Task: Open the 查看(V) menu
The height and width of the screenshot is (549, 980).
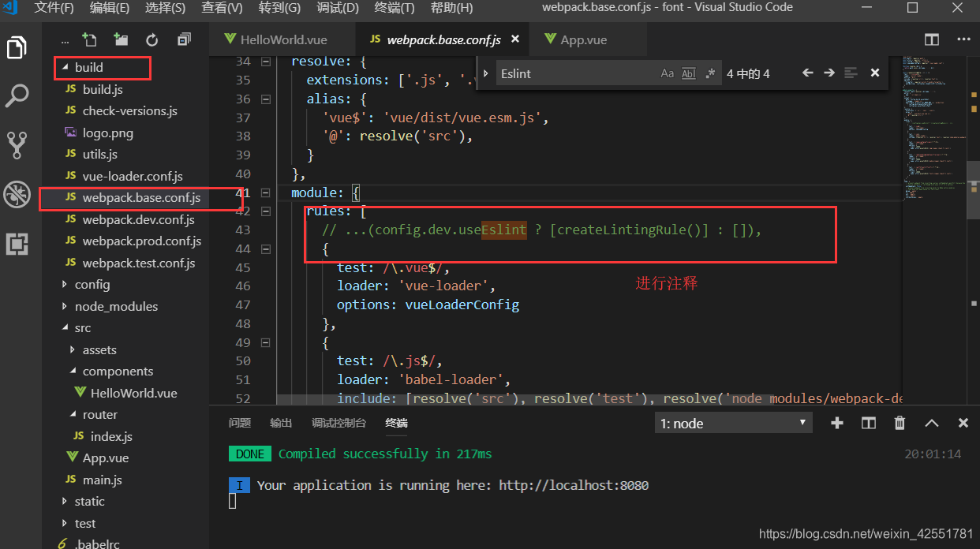Action: click(222, 8)
